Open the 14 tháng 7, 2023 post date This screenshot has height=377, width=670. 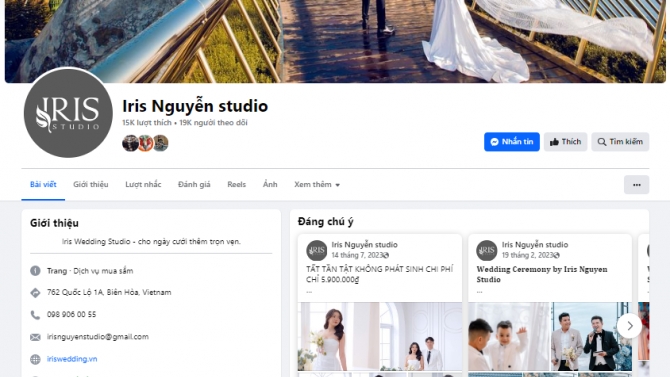coord(357,255)
